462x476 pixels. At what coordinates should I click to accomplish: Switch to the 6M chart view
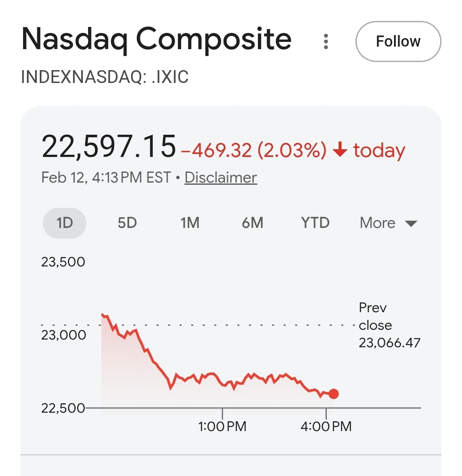click(x=252, y=223)
